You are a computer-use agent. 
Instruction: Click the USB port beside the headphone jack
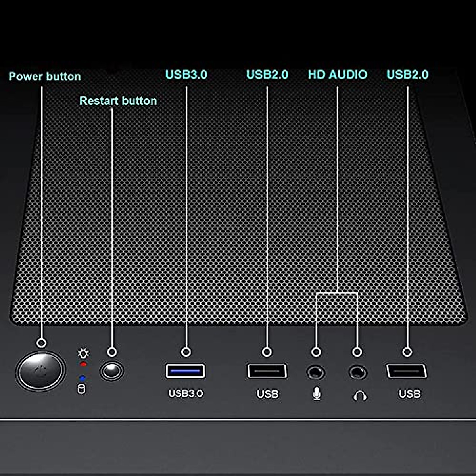(x=407, y=371)
